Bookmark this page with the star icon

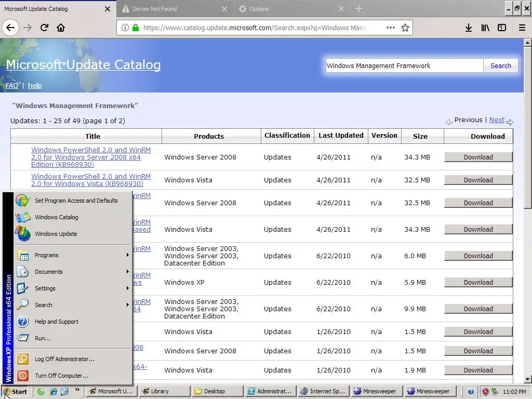pyautogui.click(x=405, y=28)
